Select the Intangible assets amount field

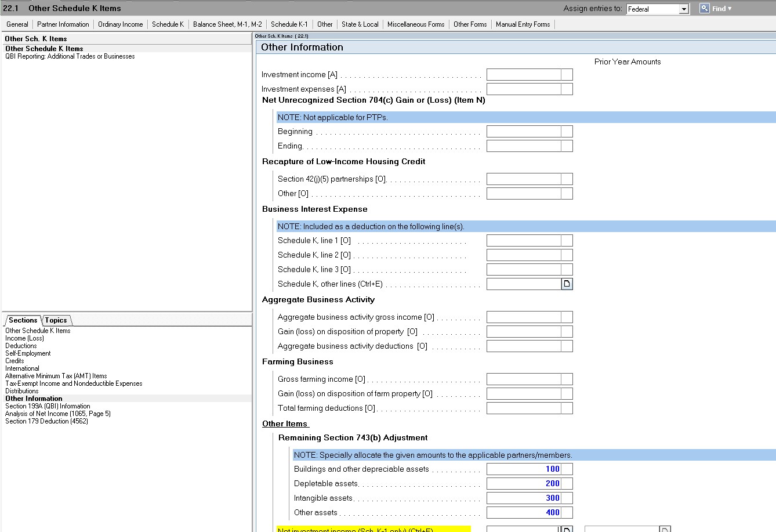[524, 498]
